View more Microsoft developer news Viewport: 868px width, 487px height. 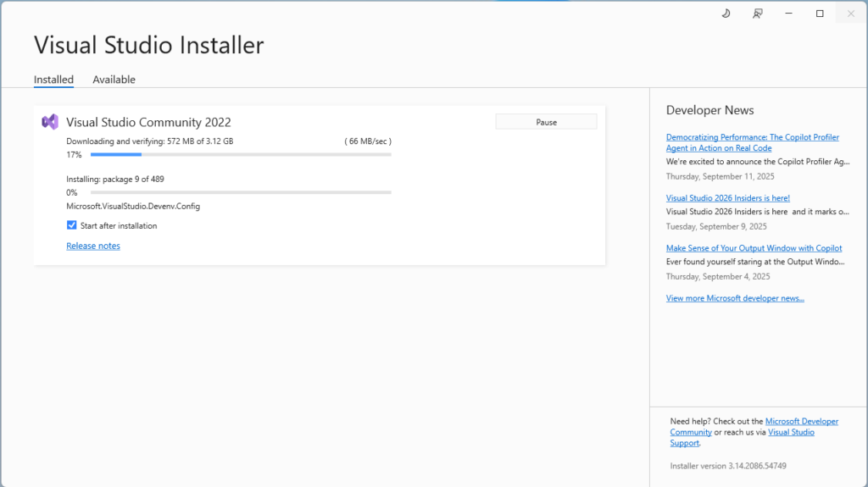click(x=735, y=298)
